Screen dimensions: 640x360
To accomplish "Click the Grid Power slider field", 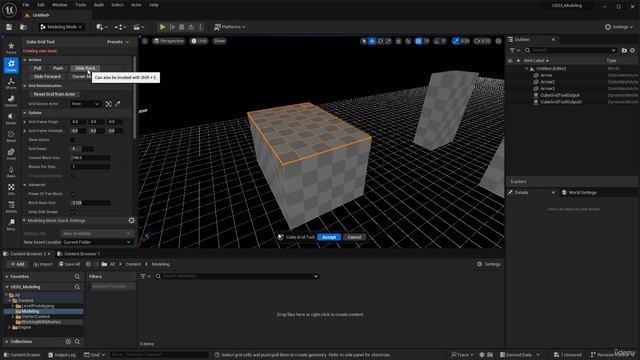I will tap(82, 149).
